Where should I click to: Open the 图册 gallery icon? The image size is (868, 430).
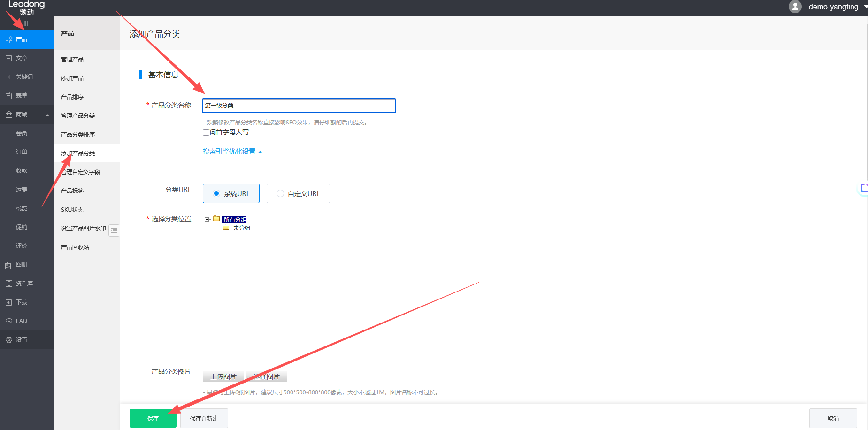(x=9, y=265)
